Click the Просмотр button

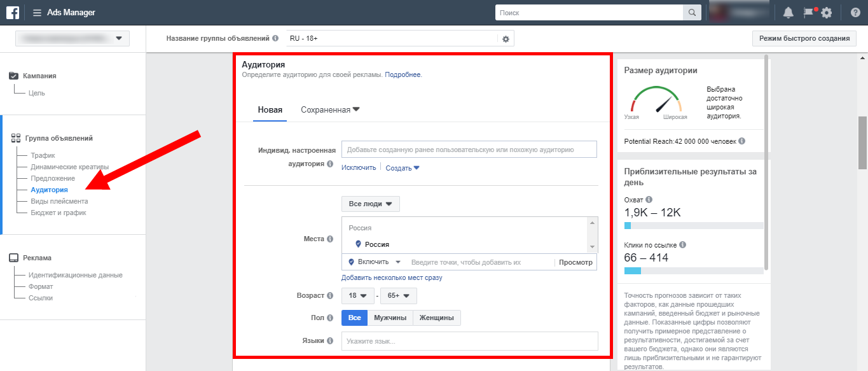[575, 262]
